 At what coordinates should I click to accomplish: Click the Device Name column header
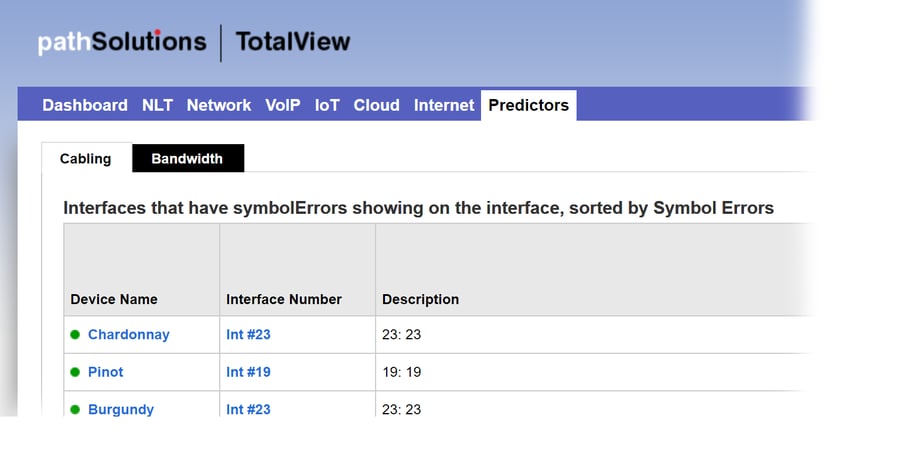[114, 299]
